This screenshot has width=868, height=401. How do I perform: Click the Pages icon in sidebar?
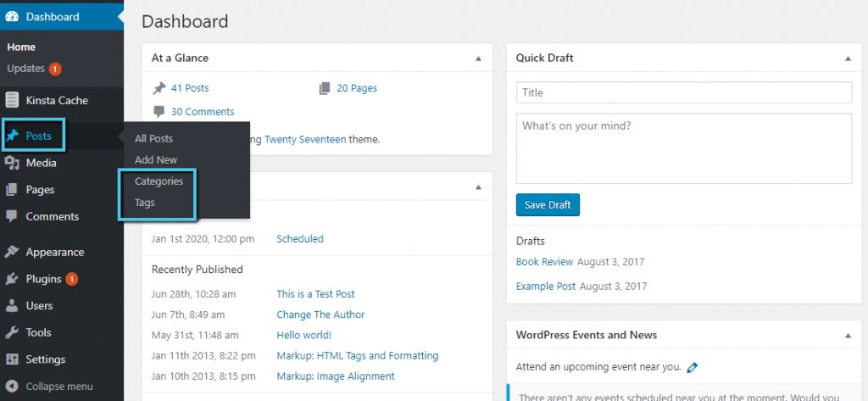coord(12,190)
